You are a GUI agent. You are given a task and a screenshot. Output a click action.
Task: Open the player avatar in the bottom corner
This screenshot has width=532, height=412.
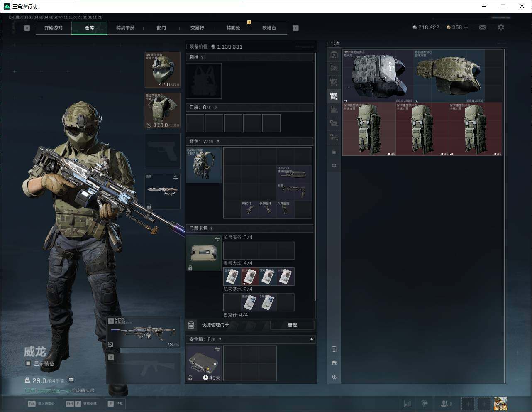point(500,403)
